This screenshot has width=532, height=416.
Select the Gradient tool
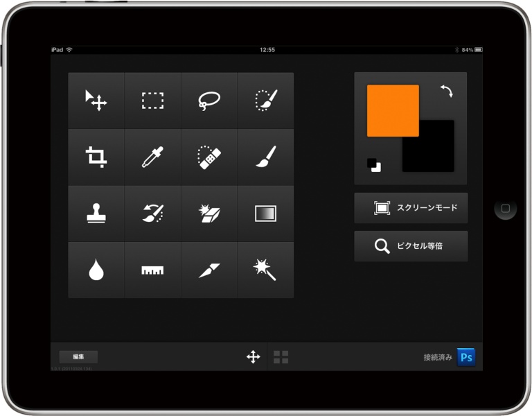coord(266,214)
